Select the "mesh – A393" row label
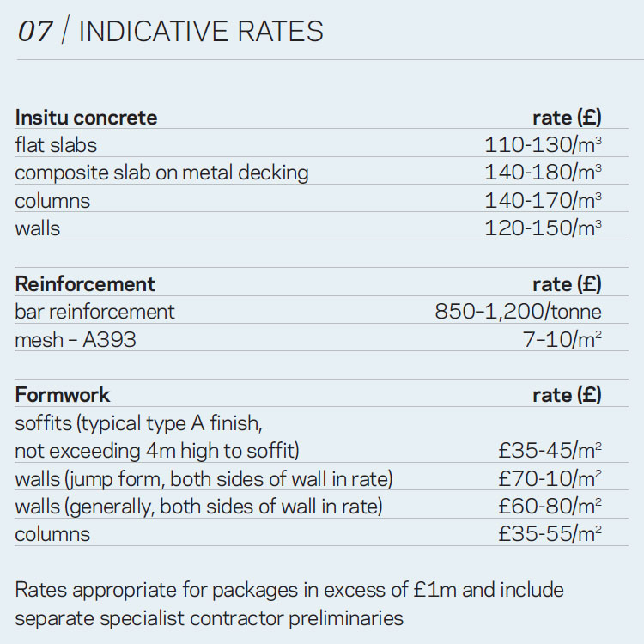644x644 pixels. point(76,340)
